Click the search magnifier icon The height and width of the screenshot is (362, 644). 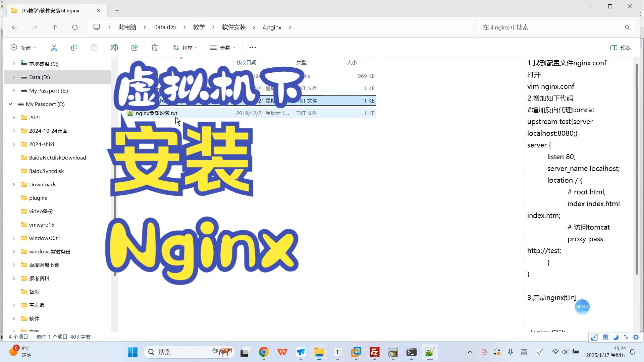tap(627, 27)
